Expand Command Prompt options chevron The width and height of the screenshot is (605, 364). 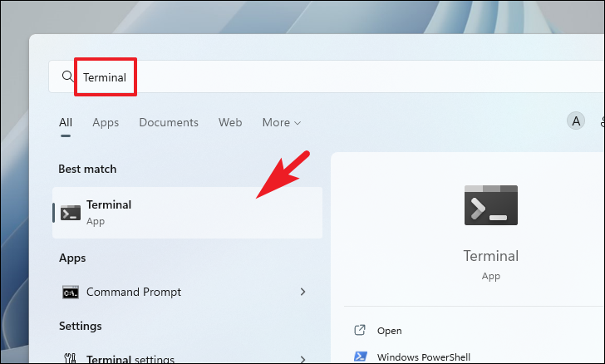coord(302,292)
